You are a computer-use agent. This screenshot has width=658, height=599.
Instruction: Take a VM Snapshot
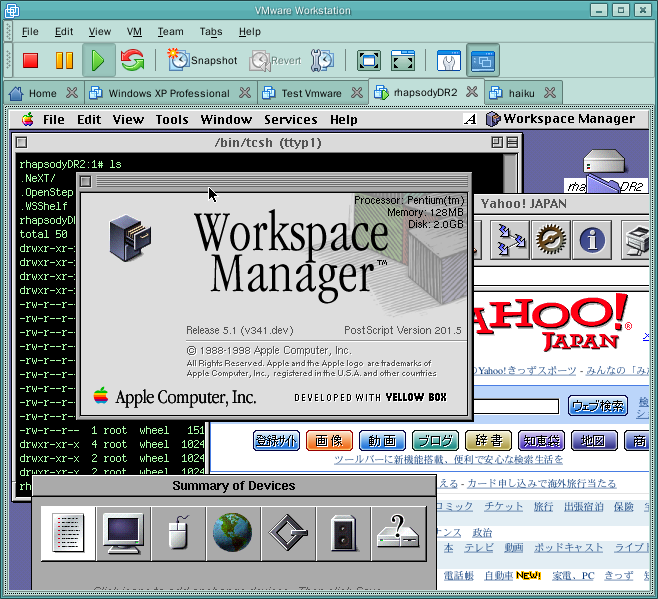tap(203, 60)
